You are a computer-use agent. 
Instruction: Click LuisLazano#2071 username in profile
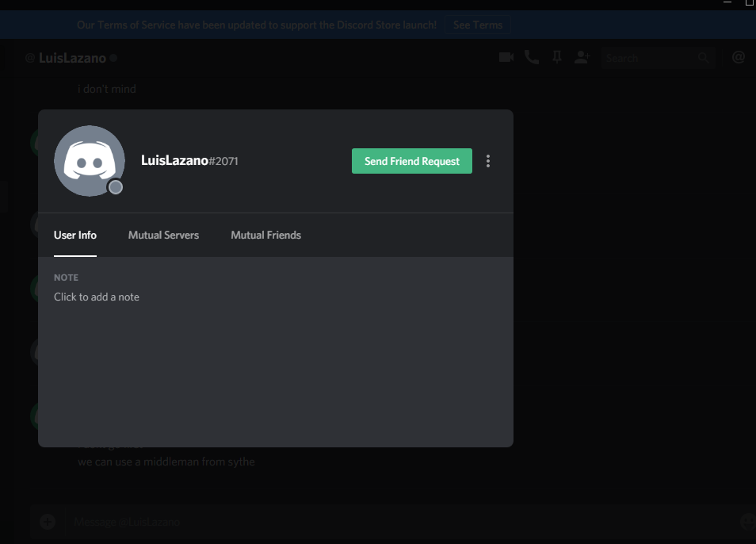click(189, 161)
